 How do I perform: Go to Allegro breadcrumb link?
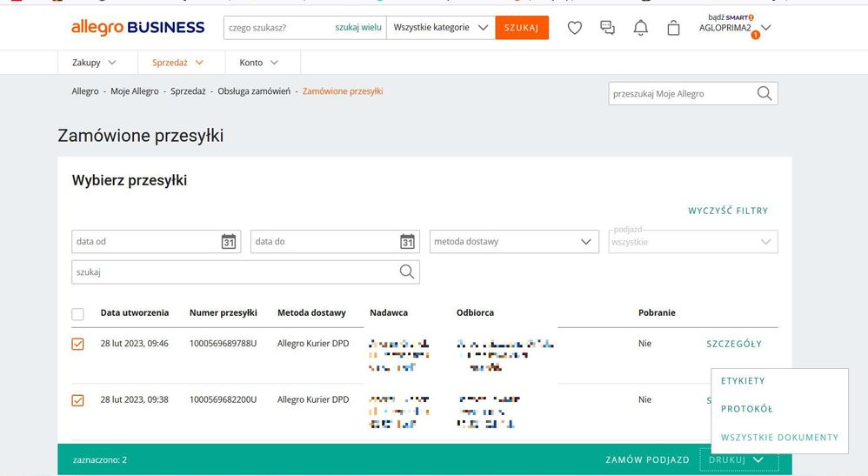point(85,91)
